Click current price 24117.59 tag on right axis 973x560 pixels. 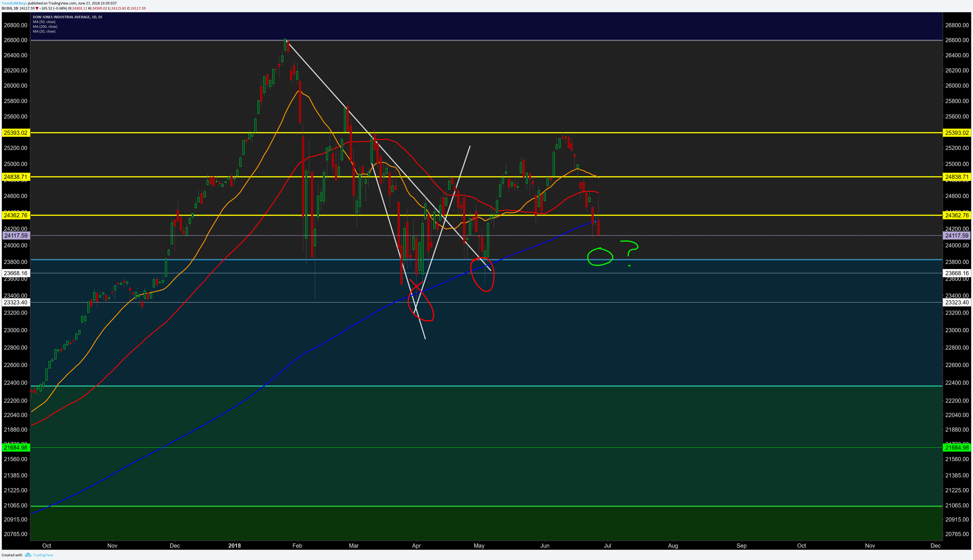tap(957, 236)
